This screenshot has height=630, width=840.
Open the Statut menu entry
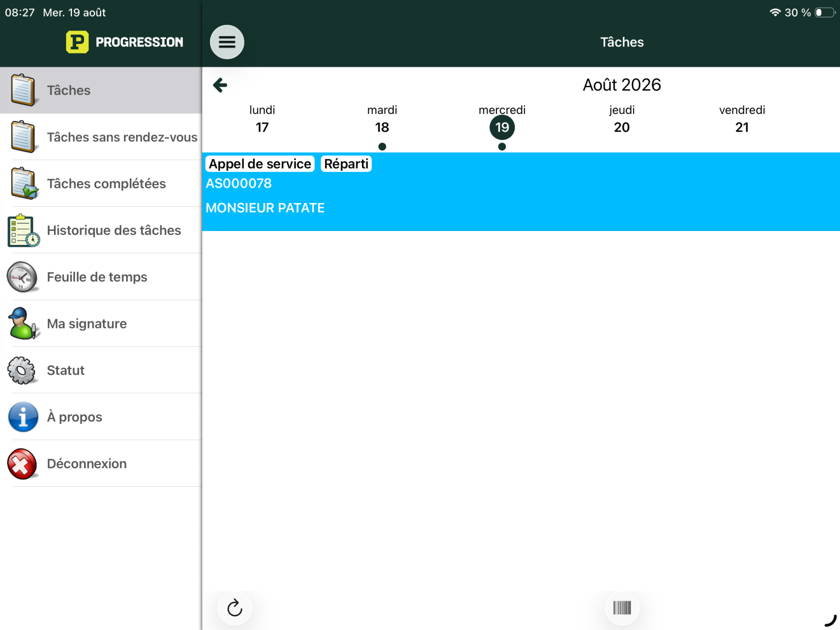(101, 370)
